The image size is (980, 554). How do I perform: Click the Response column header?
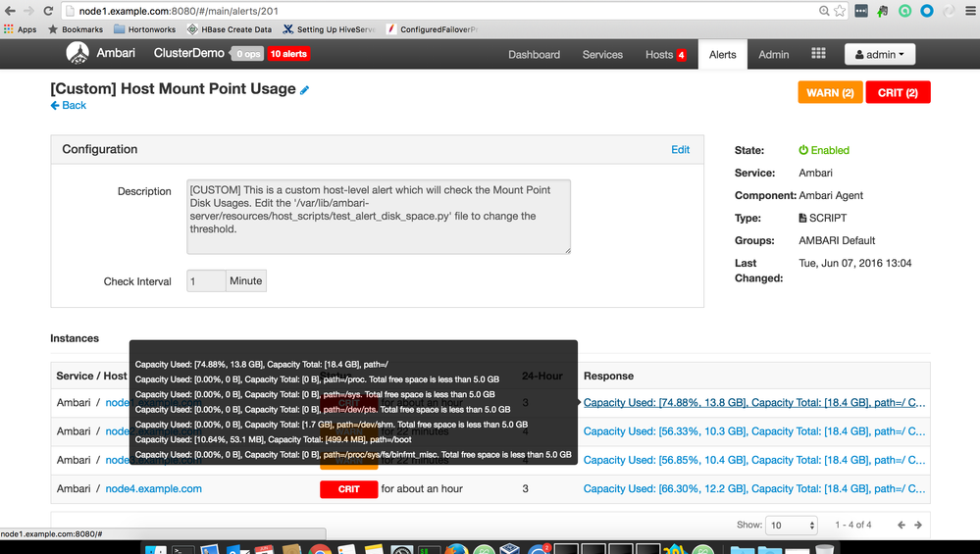click(608, 376)
